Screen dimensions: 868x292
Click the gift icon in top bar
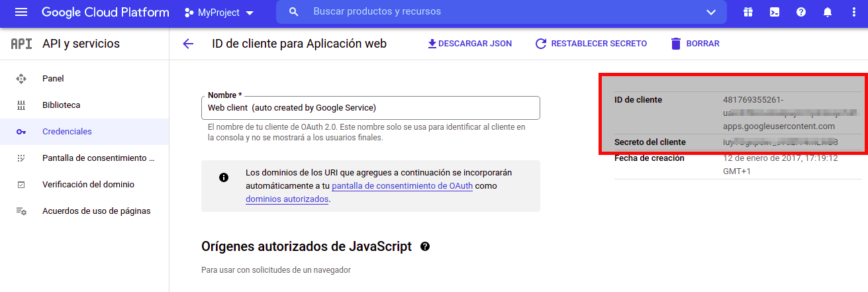[747, 13]
